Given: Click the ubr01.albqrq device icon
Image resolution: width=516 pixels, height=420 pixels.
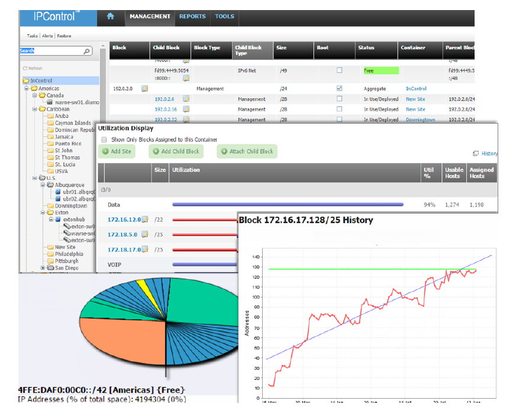Looking at the screenshot, I should click(x=57, y=192).
